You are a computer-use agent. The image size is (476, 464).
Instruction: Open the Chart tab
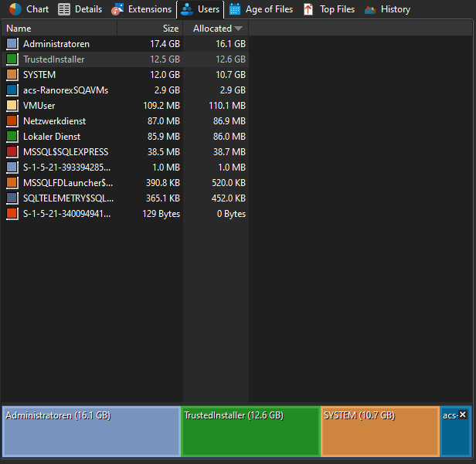(29, 9)
